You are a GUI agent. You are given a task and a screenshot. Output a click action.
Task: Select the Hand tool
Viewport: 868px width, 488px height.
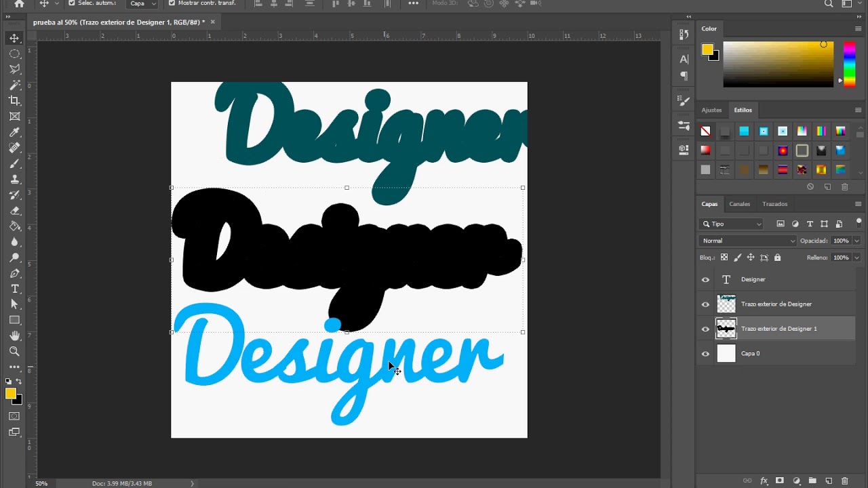click(14, 335)
